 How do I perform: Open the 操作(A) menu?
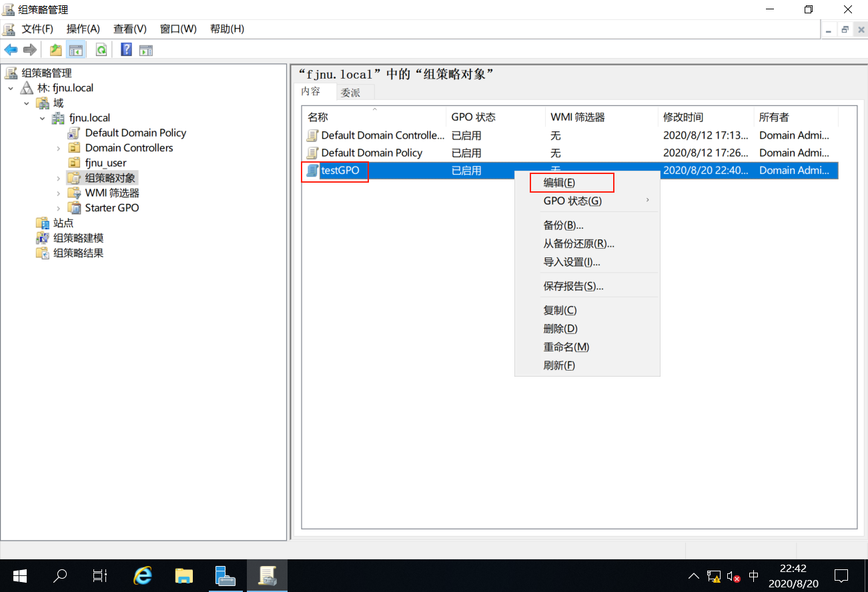(x=83, y=29)
